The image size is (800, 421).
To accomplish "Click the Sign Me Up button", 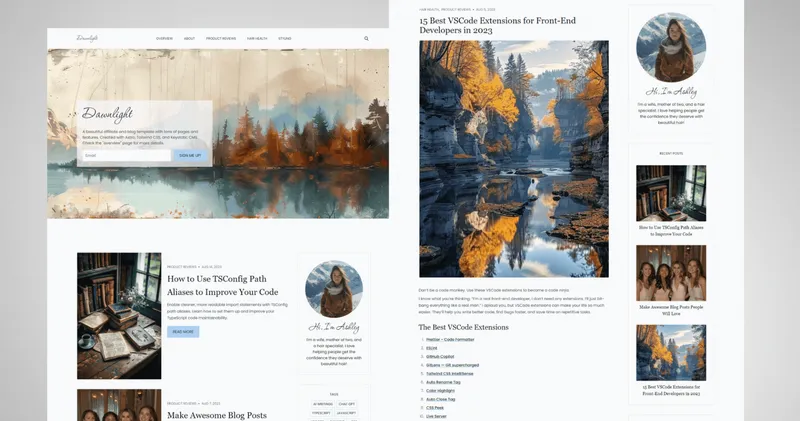I will (x=190, y=155).
